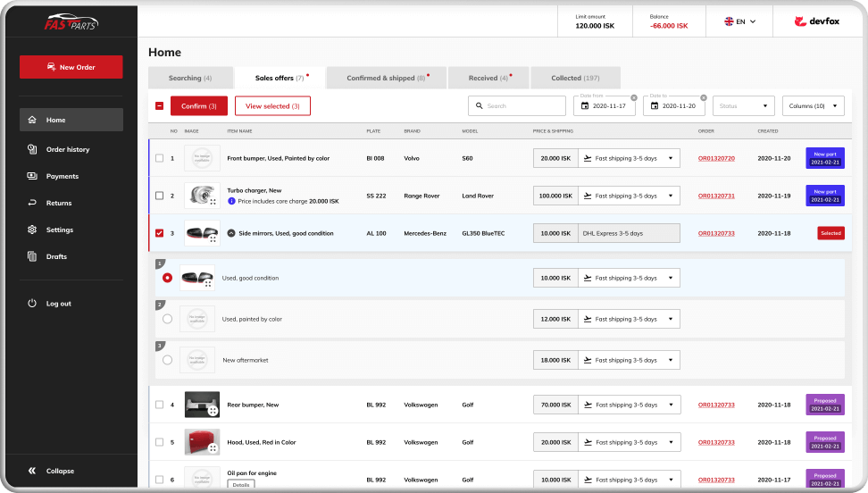Check the Front bumper row checkbox

click(x=159, y=158)
